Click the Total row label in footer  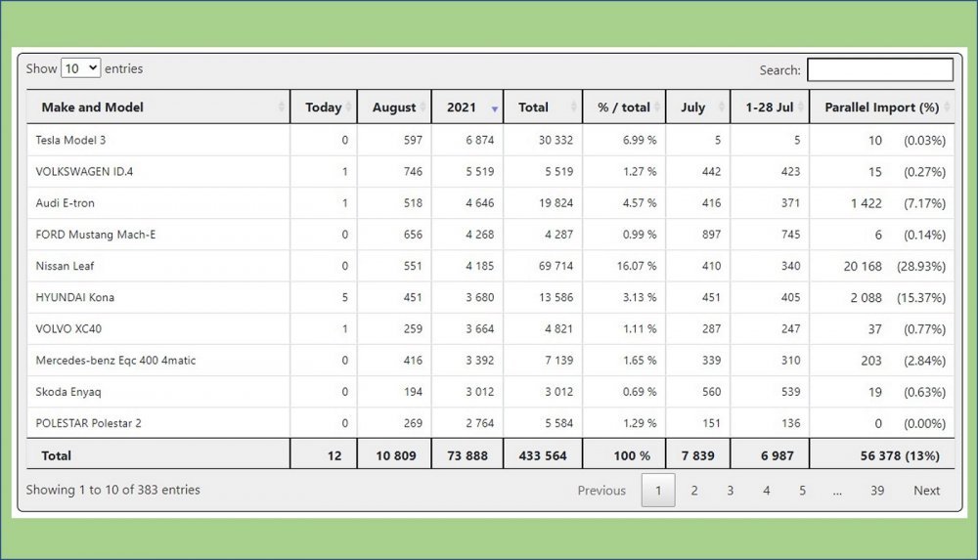tap(56, 455)
